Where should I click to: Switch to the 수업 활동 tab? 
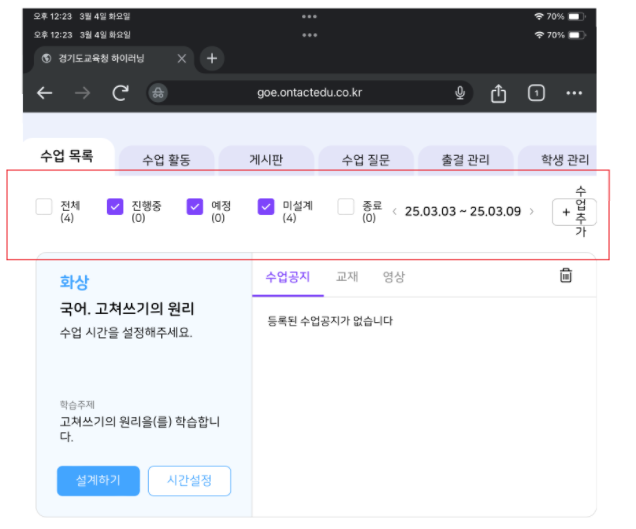tap(166, 160)
